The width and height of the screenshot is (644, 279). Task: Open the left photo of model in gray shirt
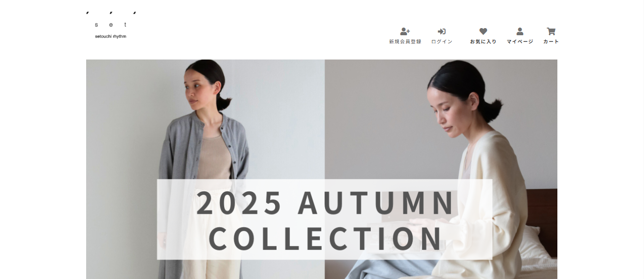tap(205, 169)
